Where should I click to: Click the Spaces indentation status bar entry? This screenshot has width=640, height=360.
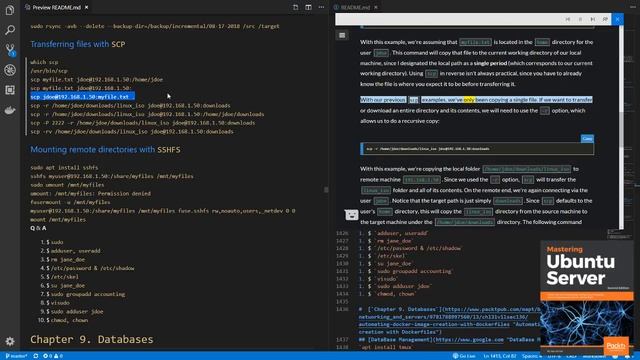tap(531, 356)
